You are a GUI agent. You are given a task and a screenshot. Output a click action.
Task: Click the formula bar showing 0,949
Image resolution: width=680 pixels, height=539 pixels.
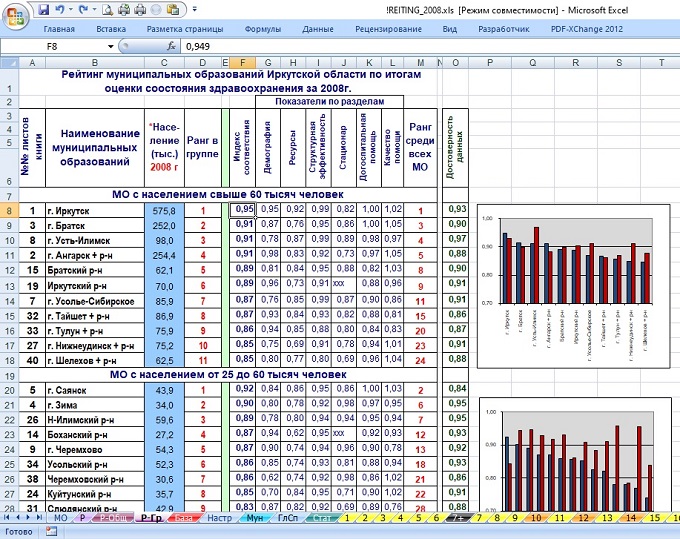pyautogui.click(x=429, y=46)
